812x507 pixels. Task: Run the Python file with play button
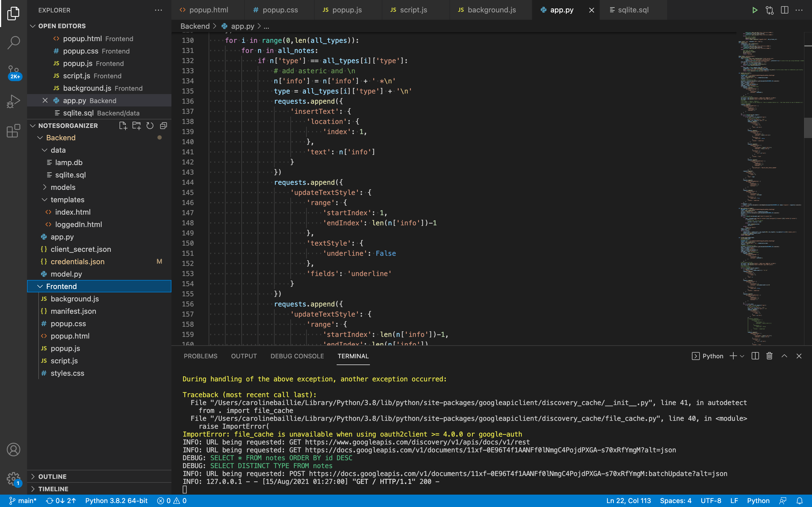(x=754, y=10)
